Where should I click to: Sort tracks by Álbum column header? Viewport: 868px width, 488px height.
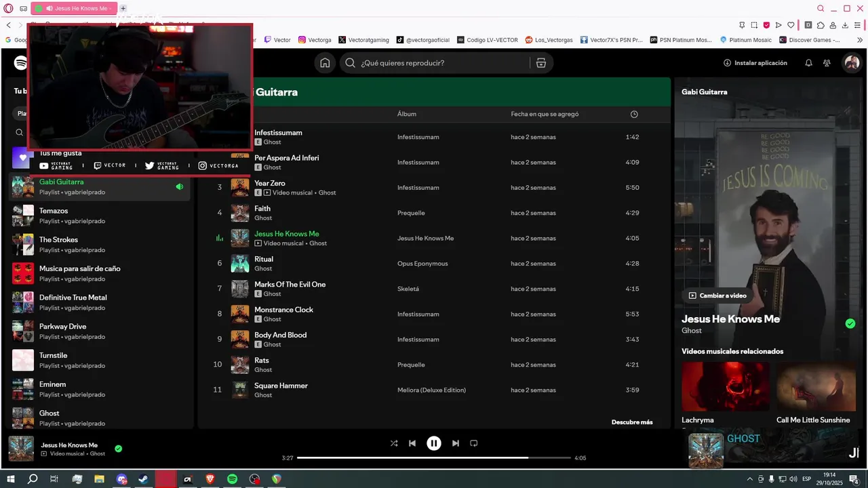point(407,115)
